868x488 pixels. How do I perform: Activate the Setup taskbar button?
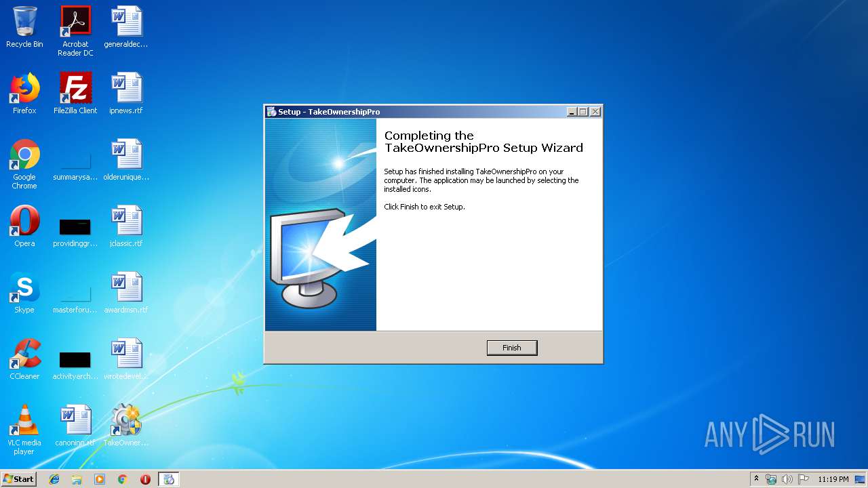click(x=169, y=479)
